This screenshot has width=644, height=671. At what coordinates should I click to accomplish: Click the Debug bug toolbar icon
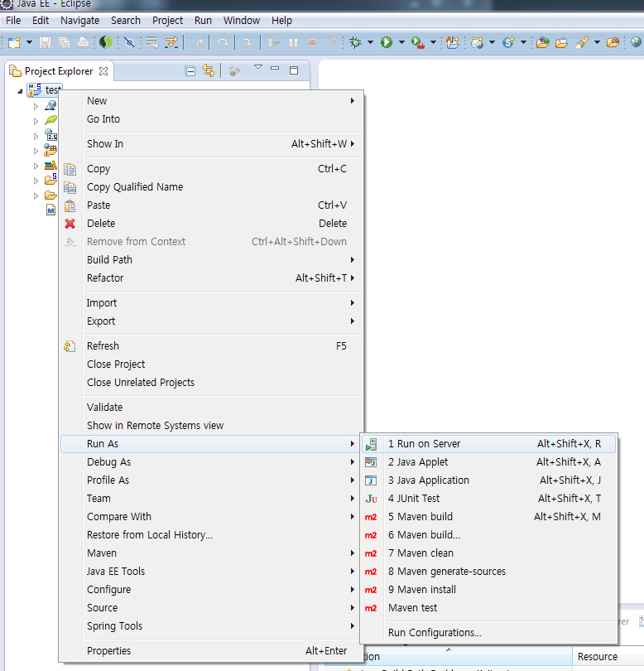[355, 42]
